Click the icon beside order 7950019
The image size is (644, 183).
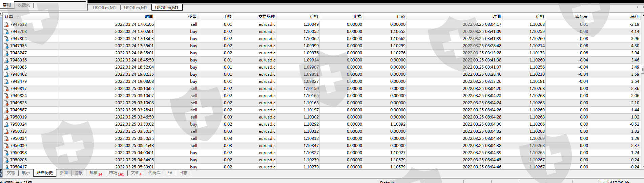[x=6, y=117]
